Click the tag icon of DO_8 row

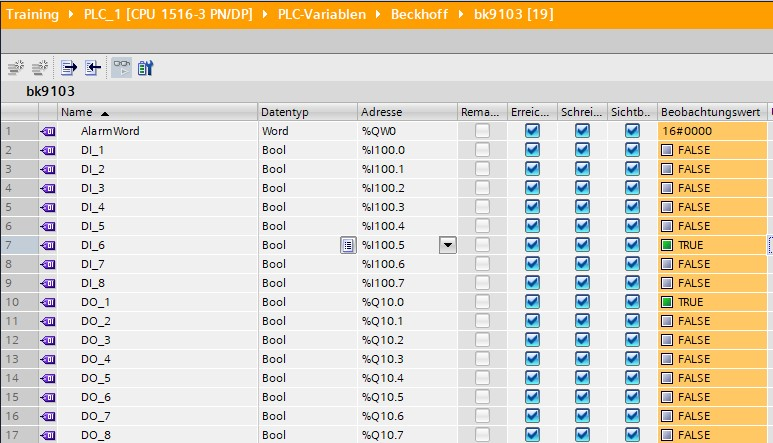pos(48,435)
